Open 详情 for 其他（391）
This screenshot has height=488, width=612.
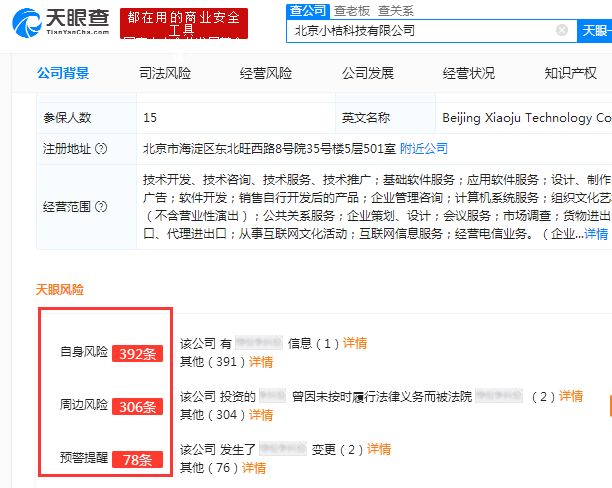click(x=261, y=362)
